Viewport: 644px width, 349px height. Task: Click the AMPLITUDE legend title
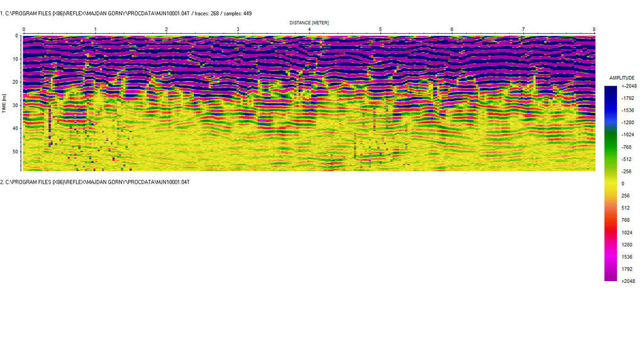(x=622, y=77)
